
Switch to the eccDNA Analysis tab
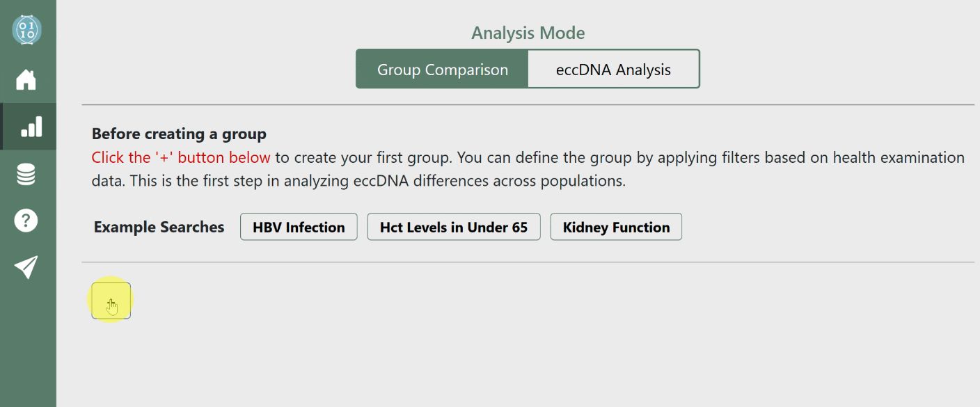click(x=613, y=70)
